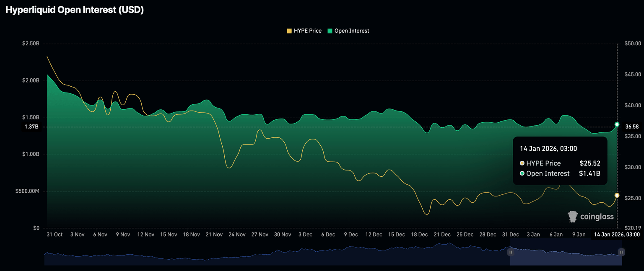
Task: Click the green Open Interest legend swatch
Action: (330, 31)
